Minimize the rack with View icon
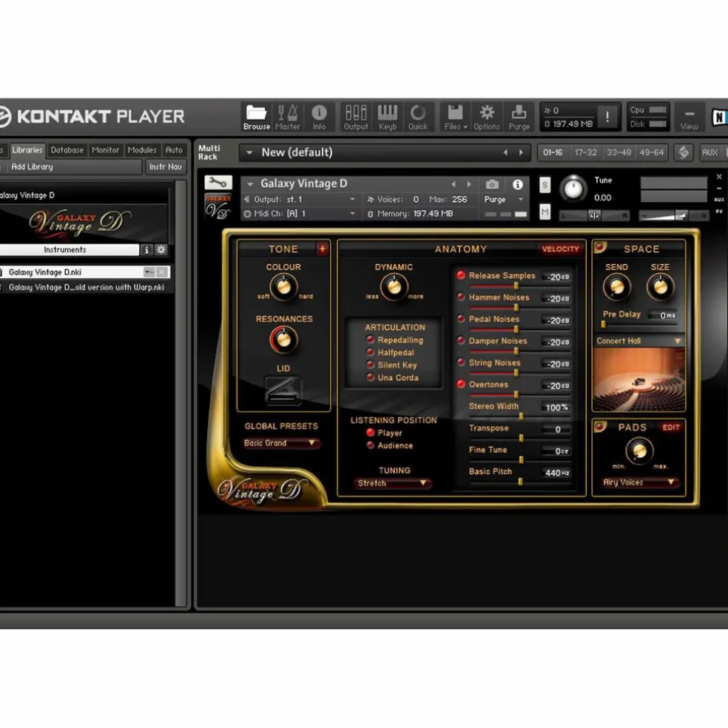The height and width of the screenshot is (728, 728). (x=690, y=117)
